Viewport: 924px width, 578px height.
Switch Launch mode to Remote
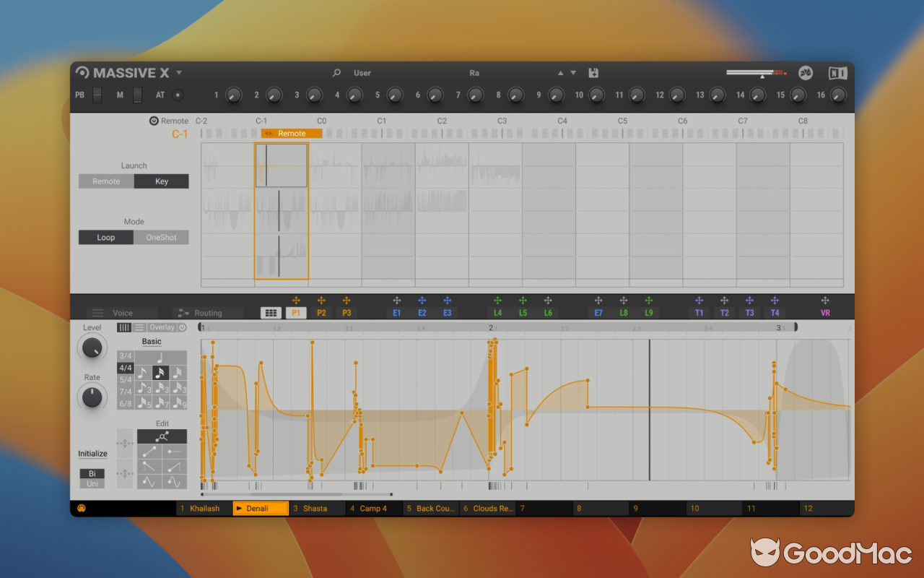[x=106, y=181]
